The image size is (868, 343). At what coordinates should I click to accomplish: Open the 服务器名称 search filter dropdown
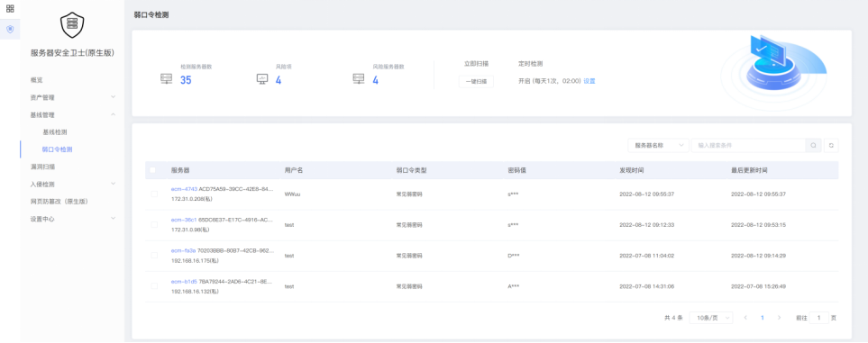click(658, 146)
